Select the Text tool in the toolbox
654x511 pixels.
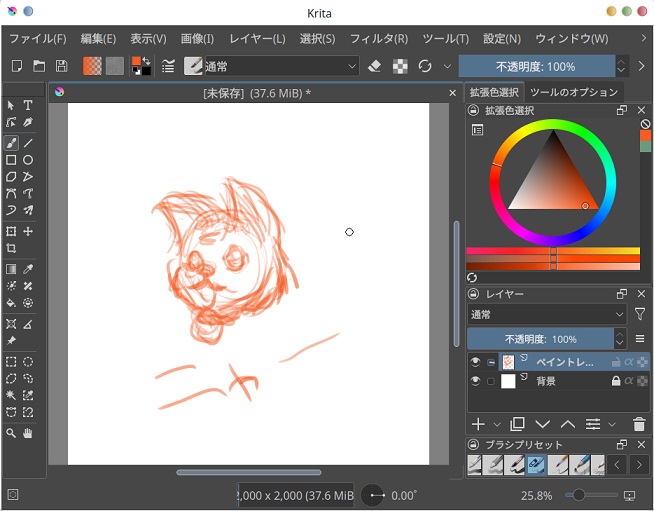28,105
